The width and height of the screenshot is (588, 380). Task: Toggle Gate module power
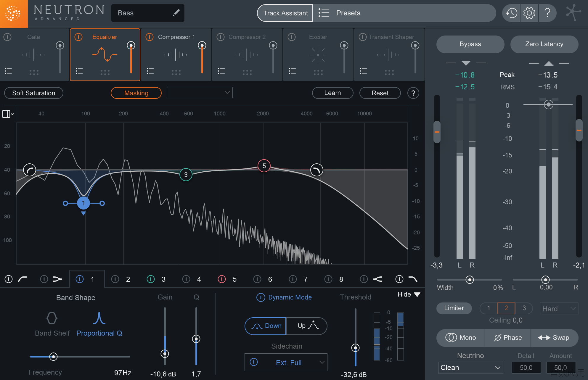point(7,37)
